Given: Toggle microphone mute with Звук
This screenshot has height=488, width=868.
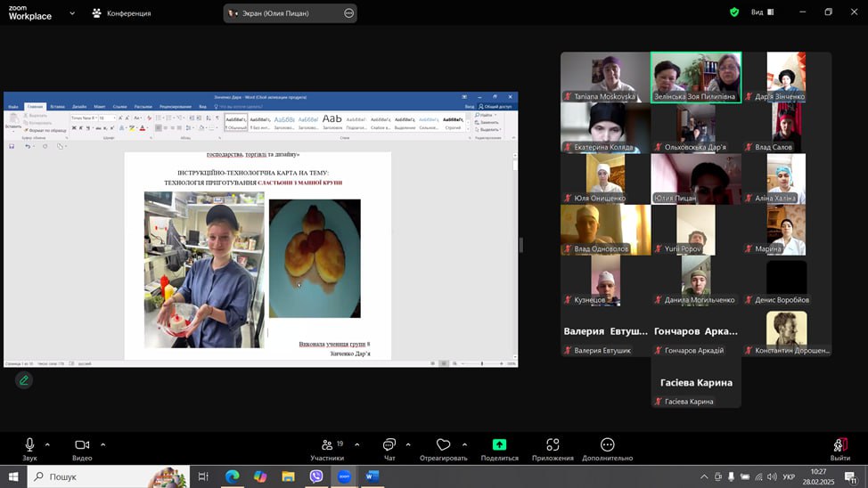Looking at the screenshot, I should (29, 448).
